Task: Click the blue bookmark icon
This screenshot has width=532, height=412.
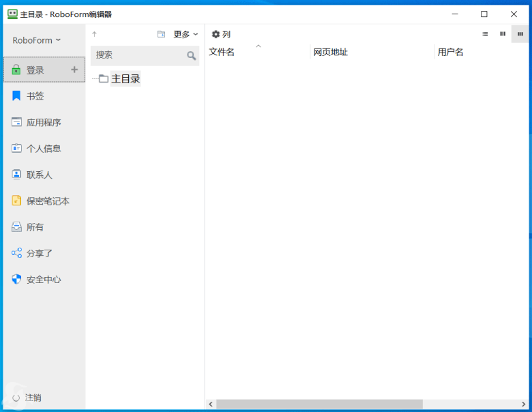Action: pyautogui.click(x=16, y=95)
